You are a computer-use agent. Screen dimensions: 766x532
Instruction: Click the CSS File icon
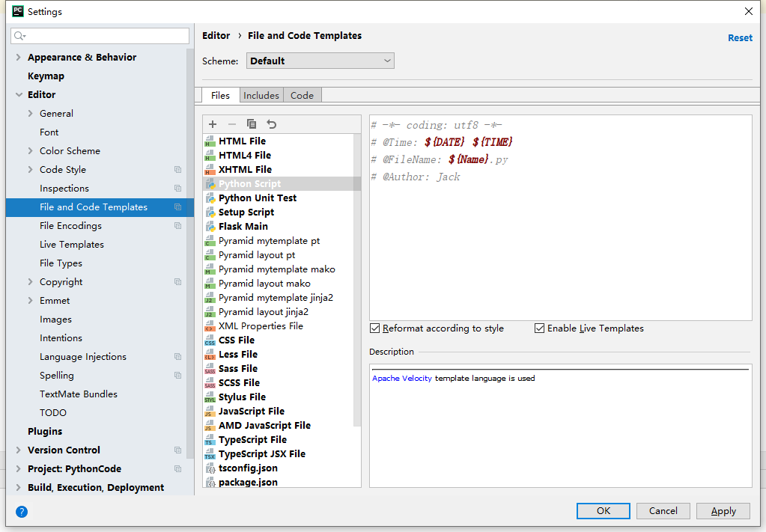point(210,340)
